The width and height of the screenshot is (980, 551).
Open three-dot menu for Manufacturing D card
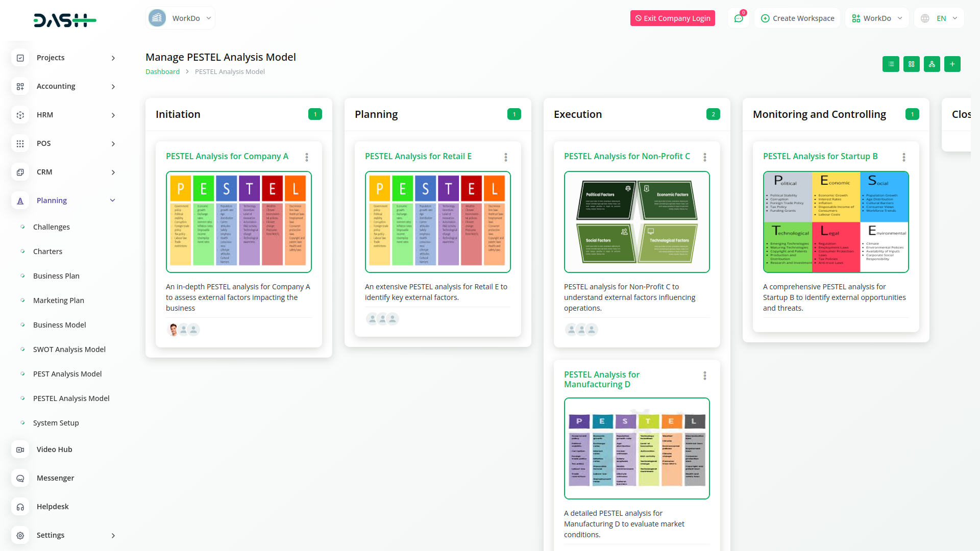[x=705, y=375]
